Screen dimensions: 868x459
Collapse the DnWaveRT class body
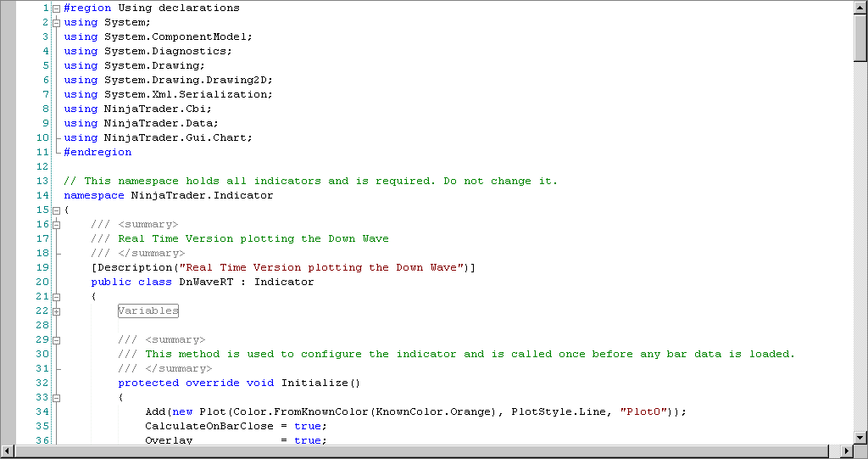pos(56,296)
